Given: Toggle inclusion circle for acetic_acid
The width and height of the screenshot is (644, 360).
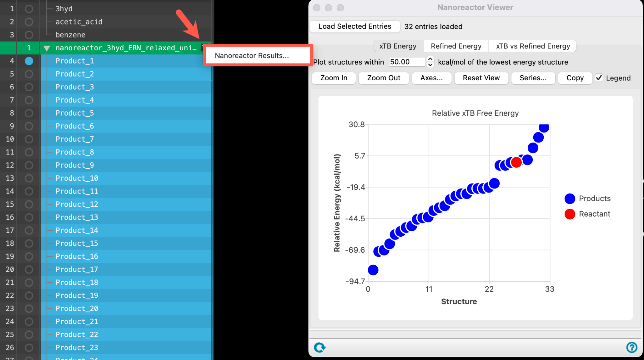Looking at the screenshot, I should (x=29, y=22).
